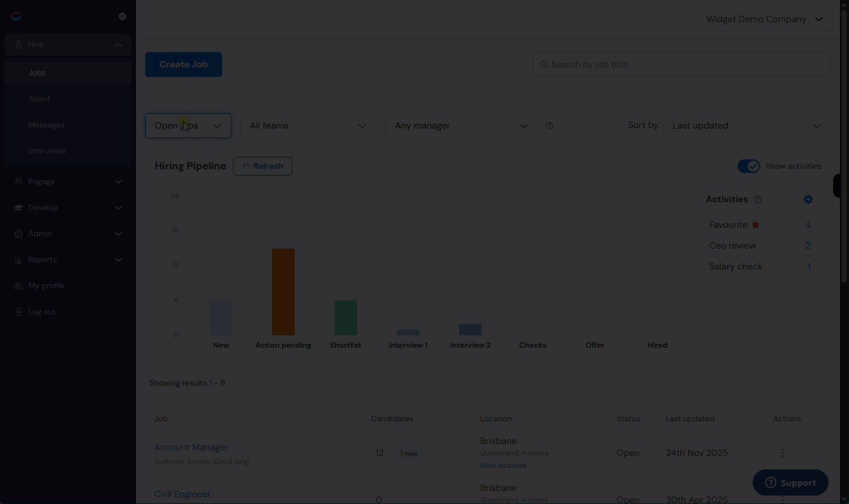Click the Favourite star icon
The image size is (849, 504).
[x=755, y=225]
